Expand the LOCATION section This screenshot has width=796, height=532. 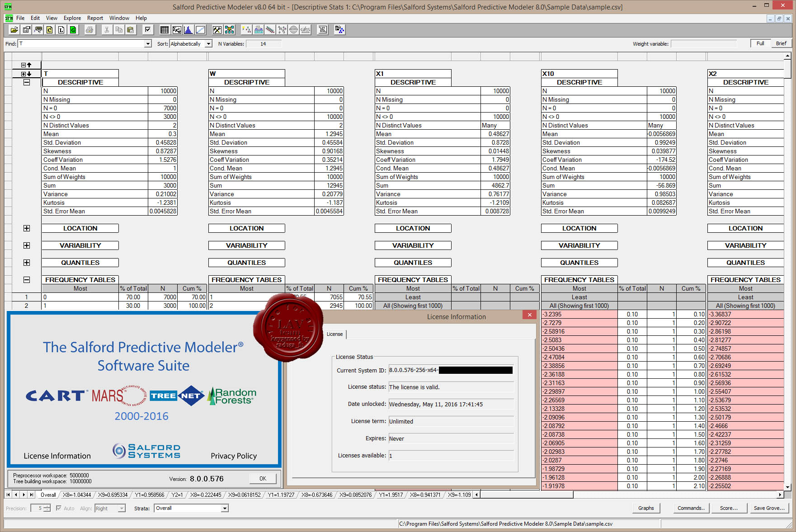pos(27,228)
